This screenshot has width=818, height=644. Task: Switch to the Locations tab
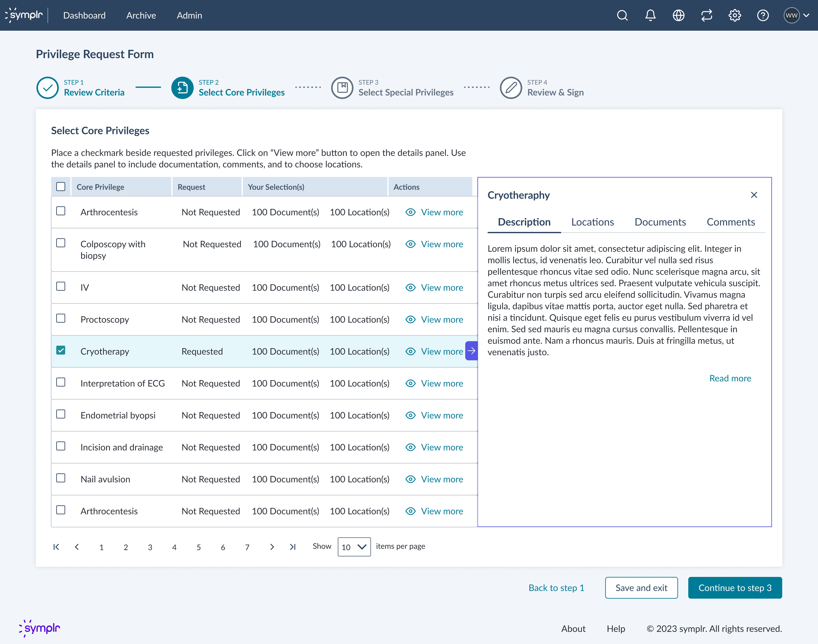(x=592, y=222)
